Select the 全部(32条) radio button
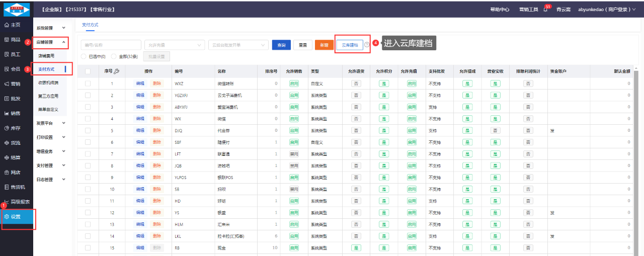Viewport: 644px width, 256px height. 114,57
